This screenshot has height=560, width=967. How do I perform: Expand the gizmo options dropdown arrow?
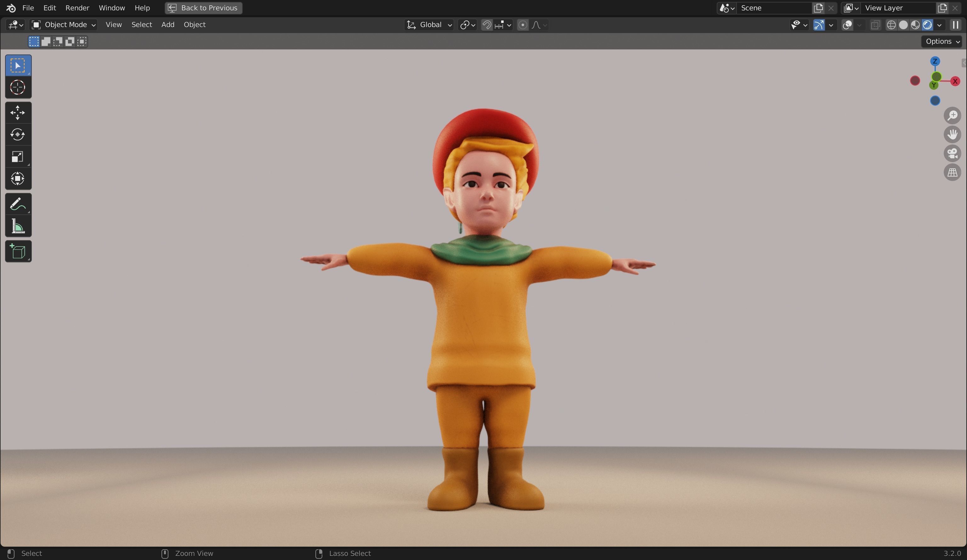831,25
